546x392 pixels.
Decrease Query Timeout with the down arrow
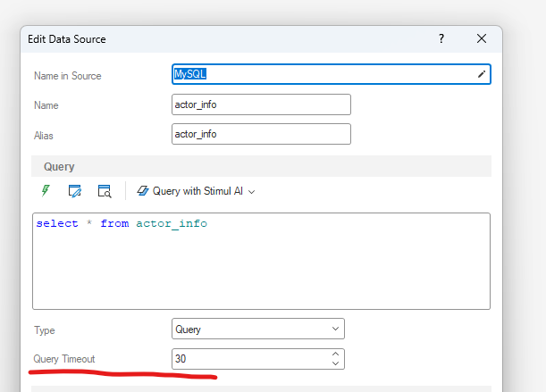(x=335, y=363)
